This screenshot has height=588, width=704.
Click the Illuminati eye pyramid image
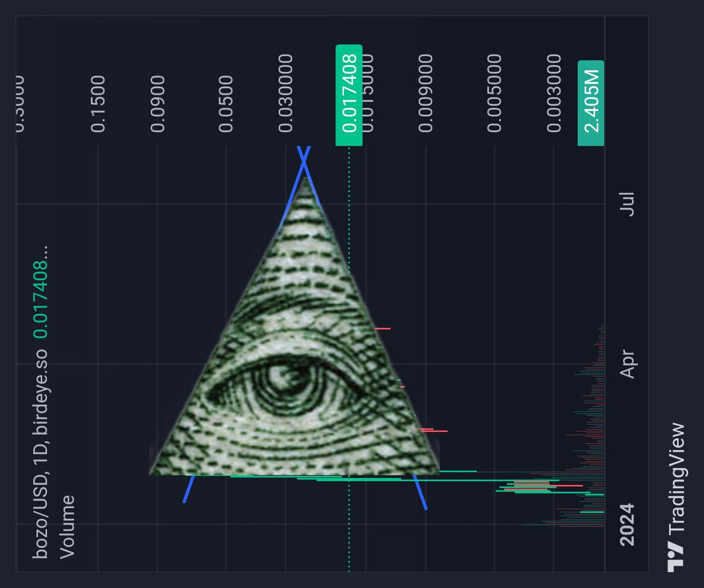pyautogui.click(x=295, y=326)
